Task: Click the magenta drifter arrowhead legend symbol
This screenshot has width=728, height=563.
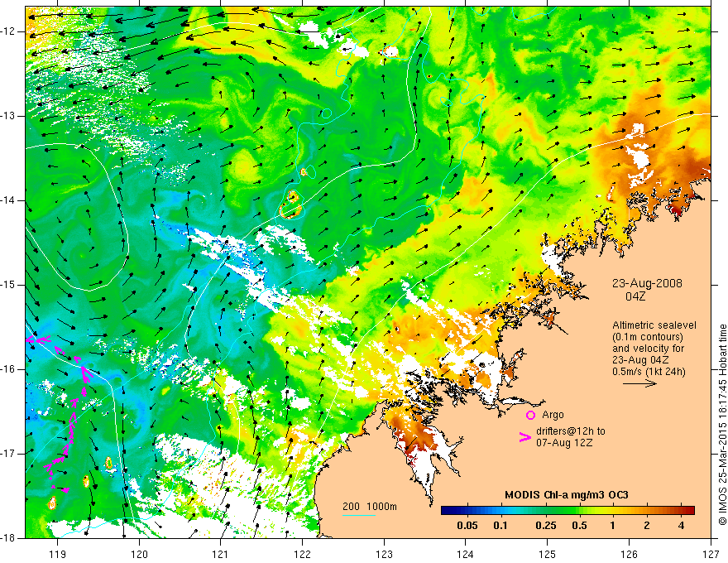Action: (x=524, y=436)
